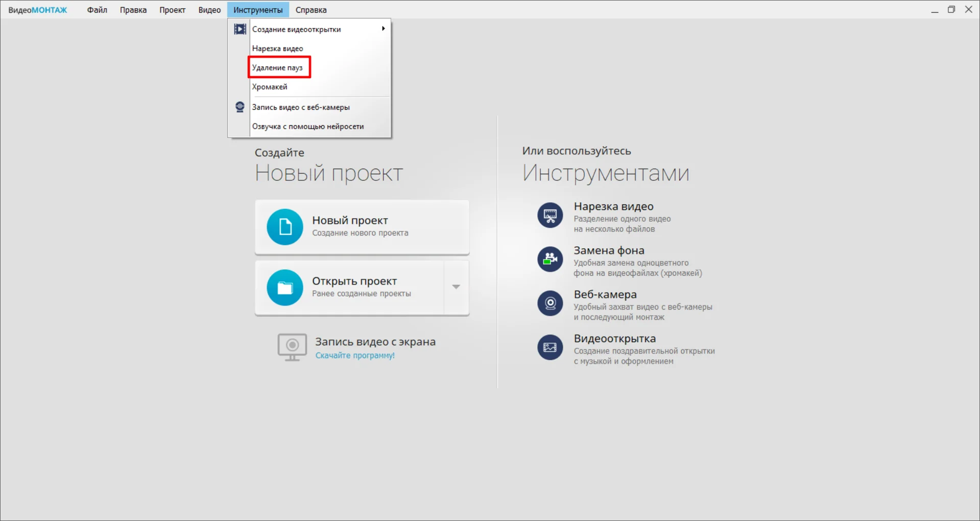Expand the Открыть проект dropdown arrow
The height and width of the screenshot is (521, 980).
click(x=456, y=287)
